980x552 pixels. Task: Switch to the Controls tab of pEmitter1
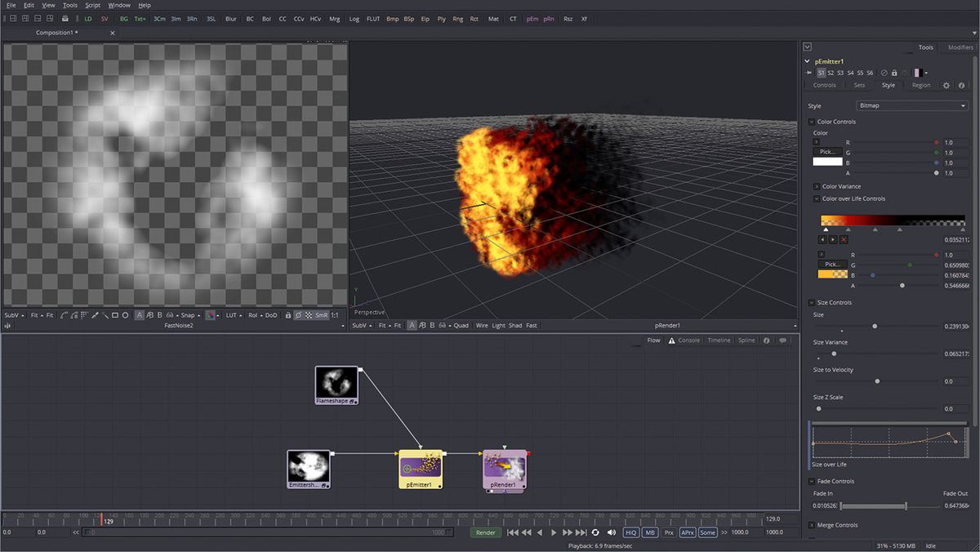825,85
